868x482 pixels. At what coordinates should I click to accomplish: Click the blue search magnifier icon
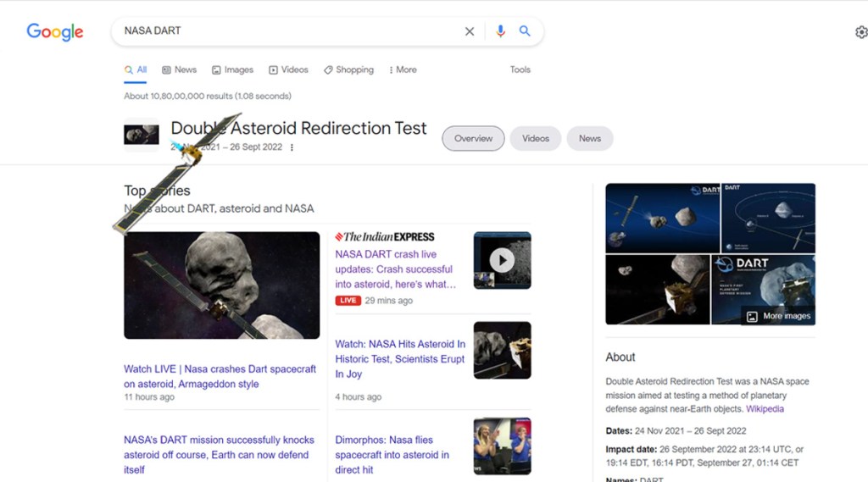(x=524, y=31)
